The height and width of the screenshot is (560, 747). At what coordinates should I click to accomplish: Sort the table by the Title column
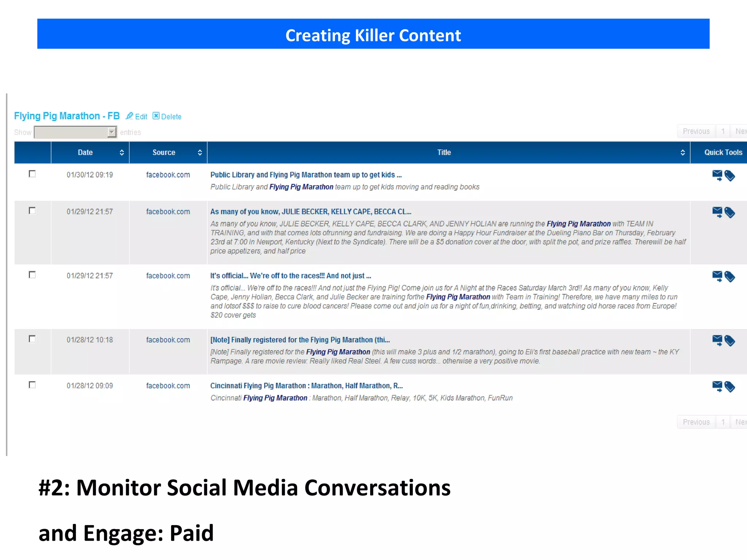(449, 152)
